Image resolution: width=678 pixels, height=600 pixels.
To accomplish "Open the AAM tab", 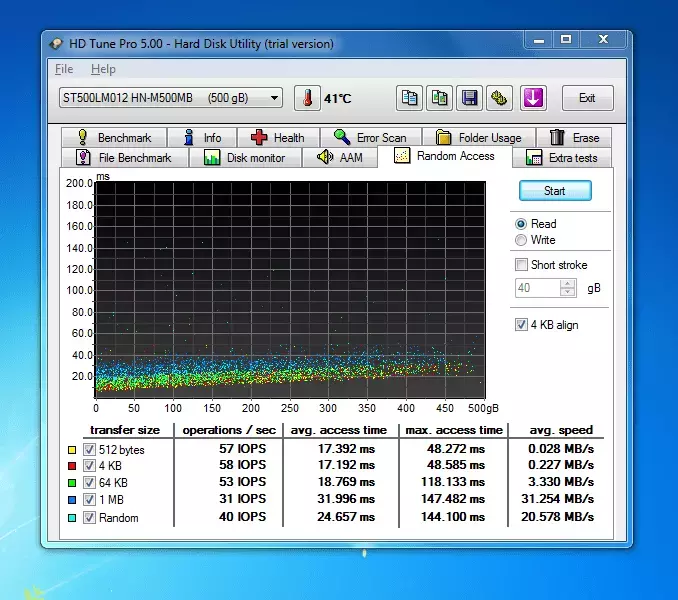I will point(340,157).
